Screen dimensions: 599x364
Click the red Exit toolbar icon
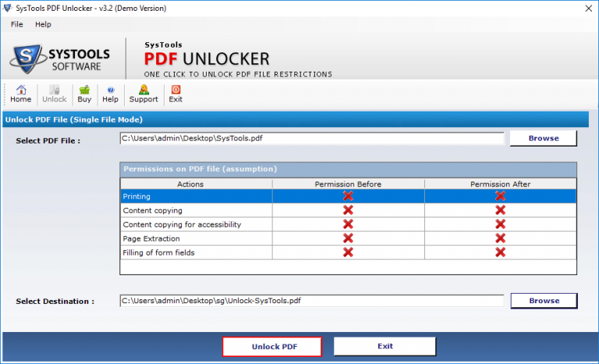click(175, 94)
